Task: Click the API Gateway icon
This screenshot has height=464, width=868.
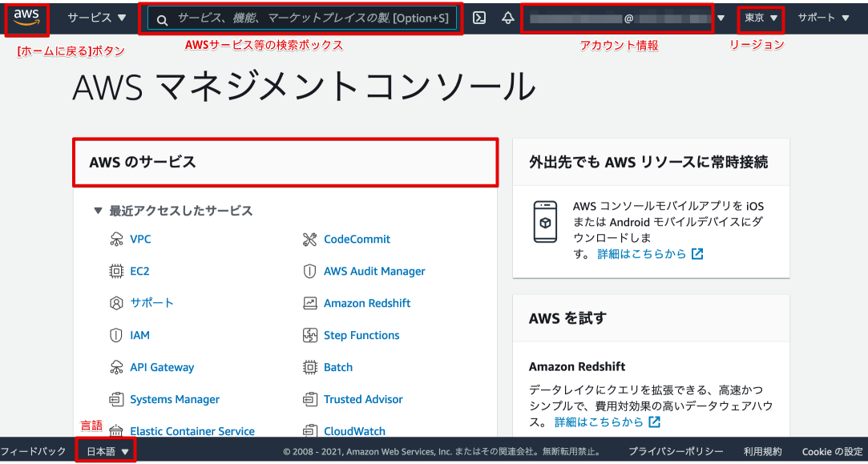Action: pyautogui.click(x=116, y=367)
